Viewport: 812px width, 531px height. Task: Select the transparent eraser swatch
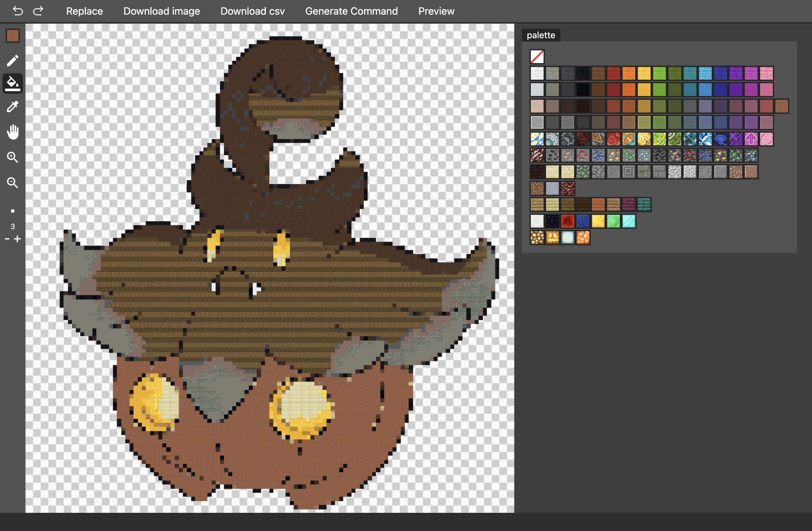[x=537, y=57]
